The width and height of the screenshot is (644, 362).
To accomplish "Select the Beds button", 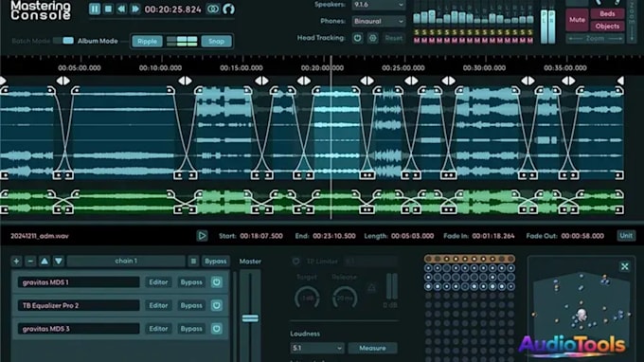I will click(x=607, y=13).
